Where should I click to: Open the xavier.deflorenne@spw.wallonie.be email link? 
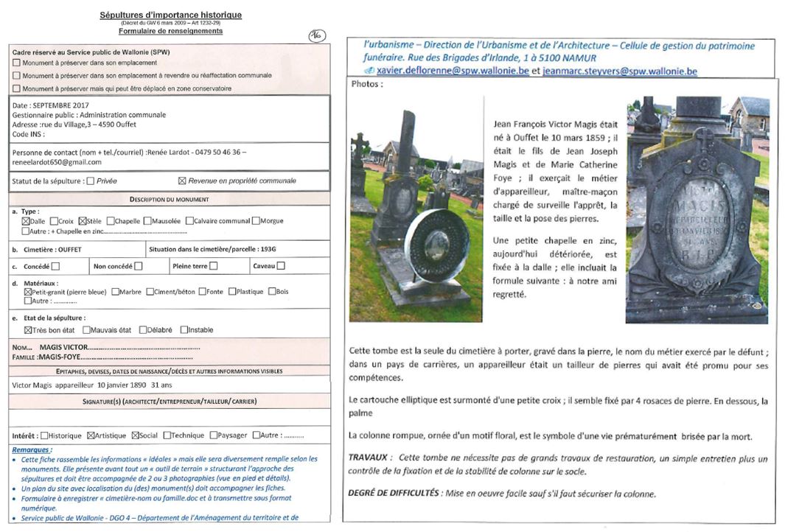click(453, 71)
